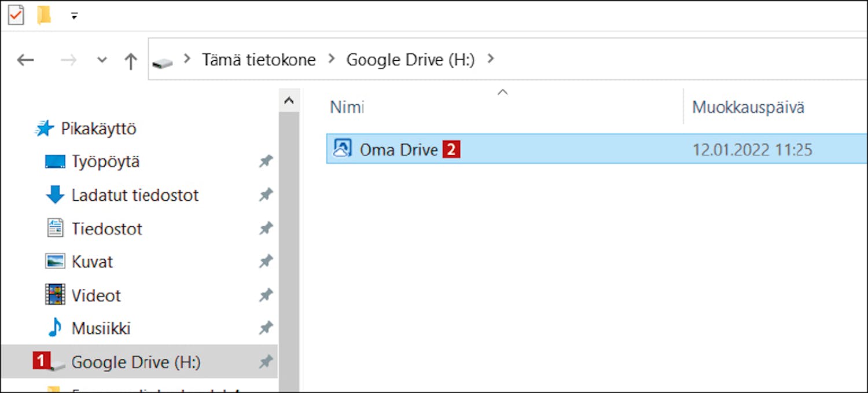The image size is (868, 393).
Task: Unpin Tiedostot using its pin icon
Action: pyautogui.click(x=266, y=229)
